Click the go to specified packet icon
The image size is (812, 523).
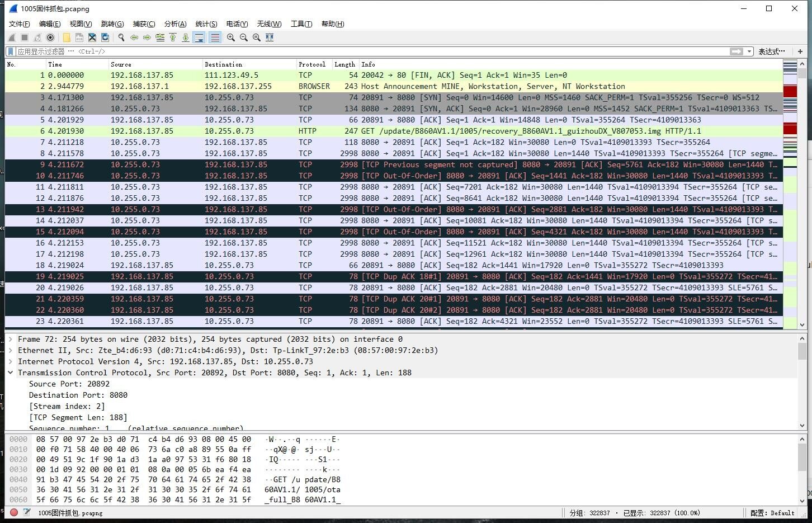click(x=160, y=37)
